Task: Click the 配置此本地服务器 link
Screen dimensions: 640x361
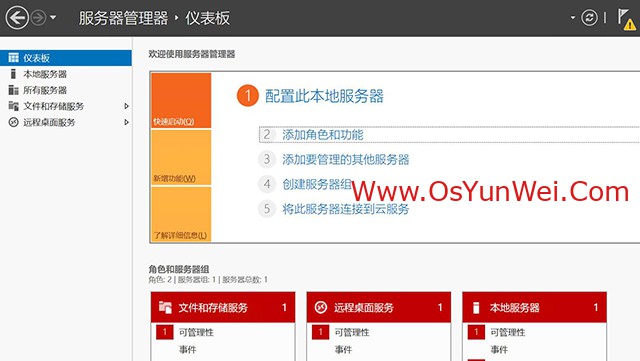Action: (x=324, y=96)
